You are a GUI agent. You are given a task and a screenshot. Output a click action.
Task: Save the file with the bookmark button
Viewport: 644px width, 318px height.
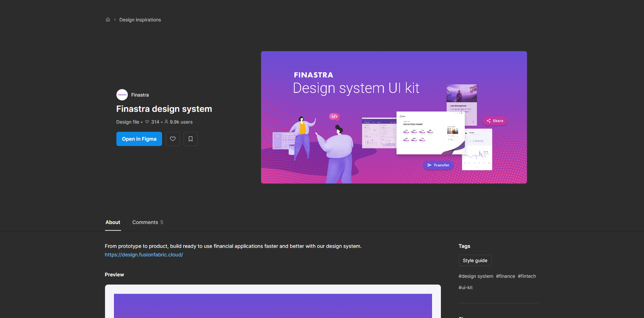click(190, 139)
